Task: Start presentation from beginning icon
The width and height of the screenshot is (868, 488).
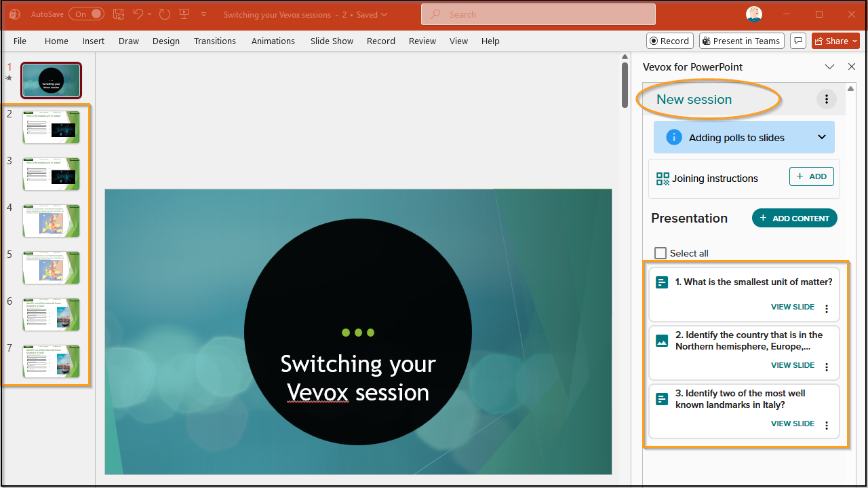Action: (x=184, y=14)
